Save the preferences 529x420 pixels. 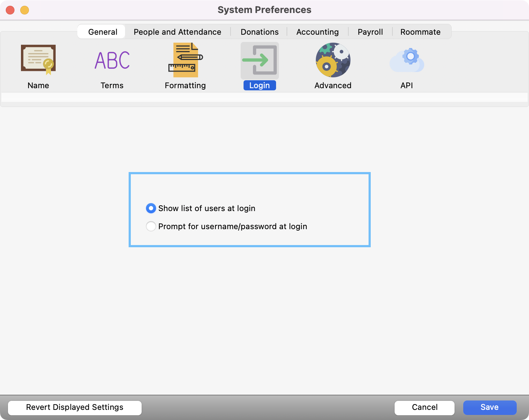(490, 407)
